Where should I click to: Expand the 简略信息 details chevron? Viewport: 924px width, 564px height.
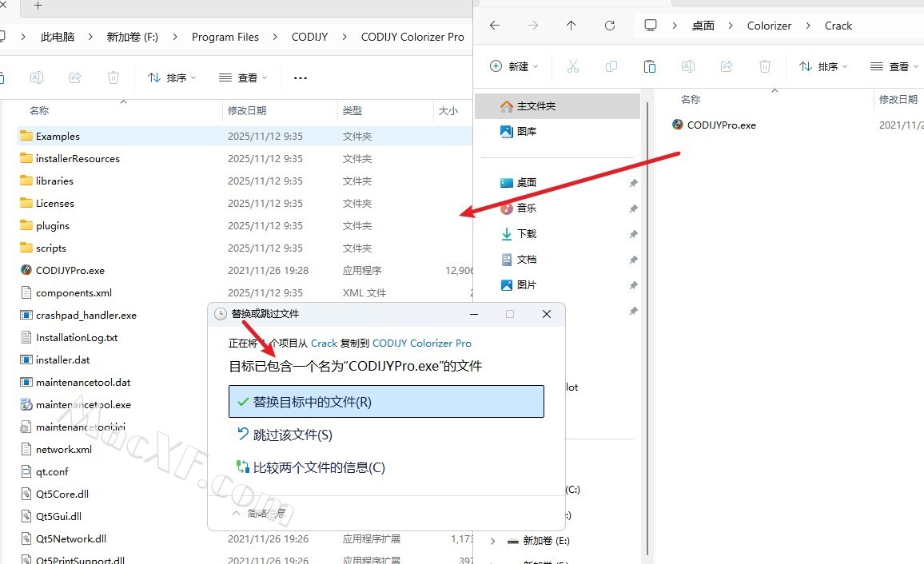click(237, 514)
